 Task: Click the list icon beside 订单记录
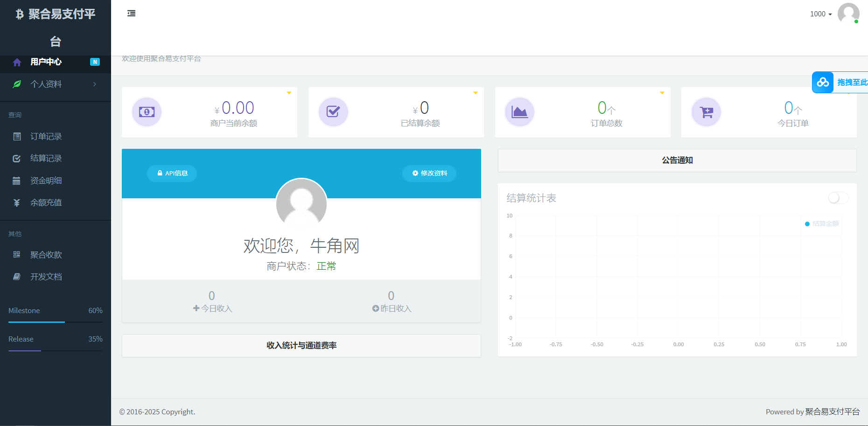[17, 137]
